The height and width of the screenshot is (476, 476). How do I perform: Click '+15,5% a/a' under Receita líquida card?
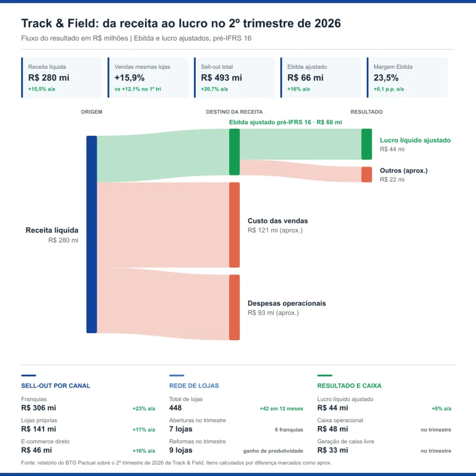click(41, 89)
